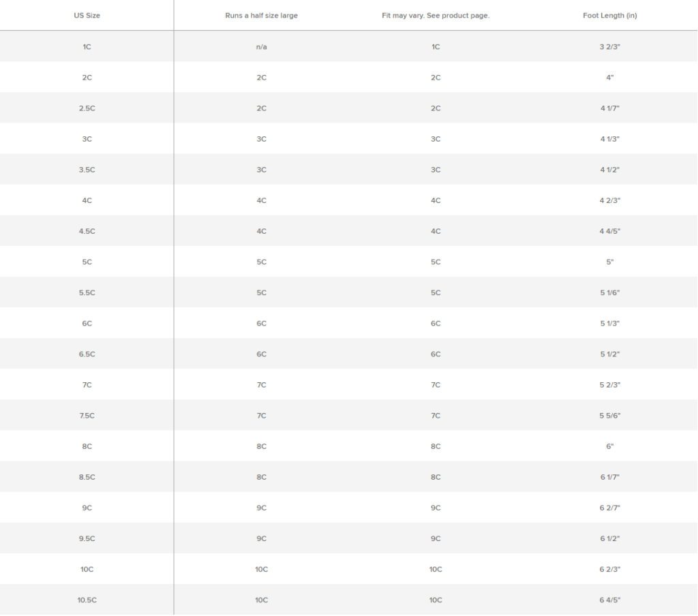Click the n/a cell in 1C row
The width and height of the screenshot is (698, 616).
(x=261, y=47)
